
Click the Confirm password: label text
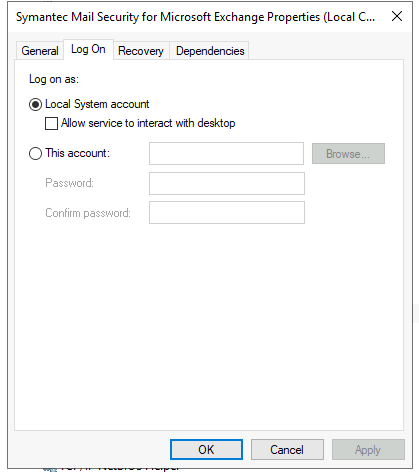(88, 213)
